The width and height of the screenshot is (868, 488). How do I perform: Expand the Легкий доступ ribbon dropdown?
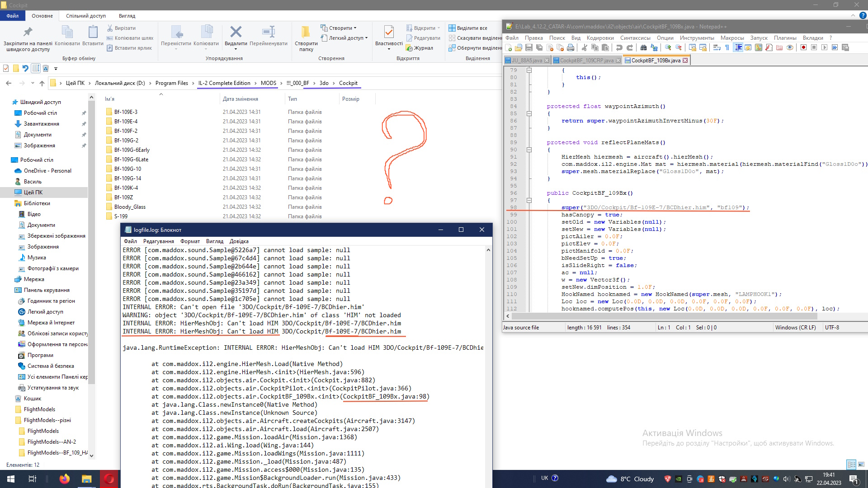[x=347, y=38]
